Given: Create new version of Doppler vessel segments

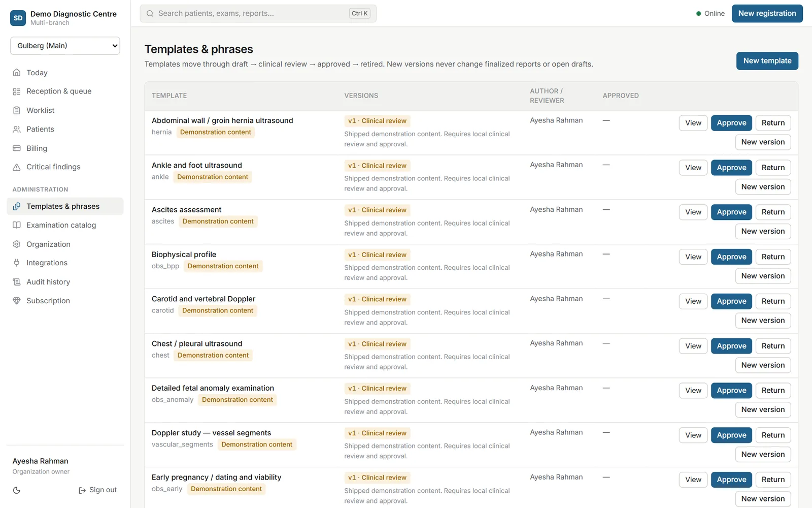Looking at the screenshot, I should tap(763, 454).
